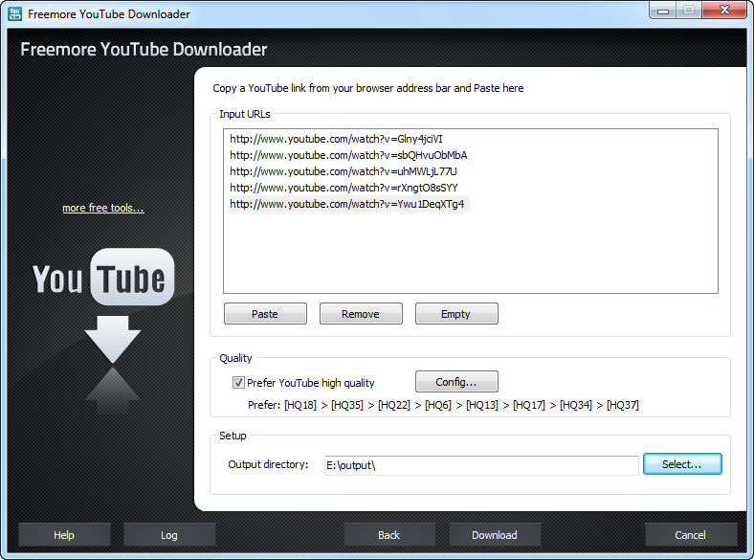Close the Freemore YouTube Downloader window

click(x=724, y=11)
